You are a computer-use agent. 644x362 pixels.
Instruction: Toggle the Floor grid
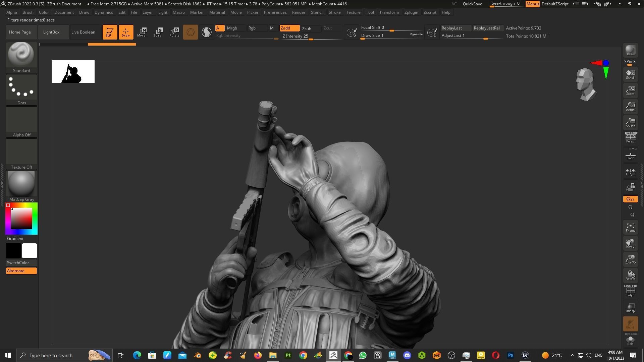(x=630, y=155)
